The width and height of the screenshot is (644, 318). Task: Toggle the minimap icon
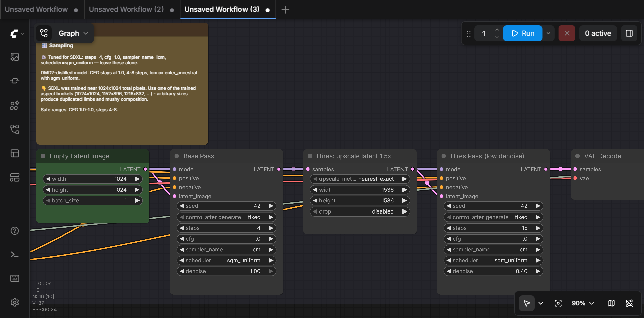(x=611, y=303)
